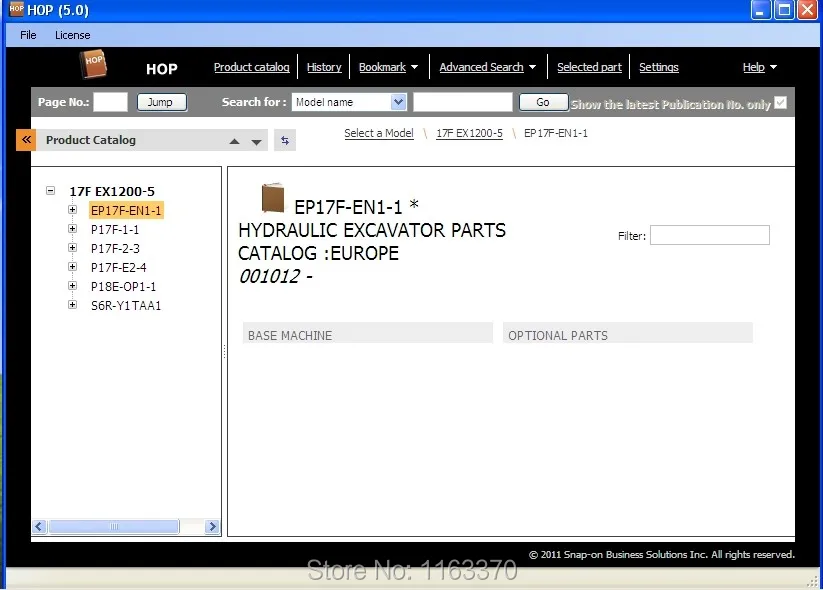The image size is (823, 590).
Task: Expand the P17F-2-3 tree node
Action: (x=72, y=247)
